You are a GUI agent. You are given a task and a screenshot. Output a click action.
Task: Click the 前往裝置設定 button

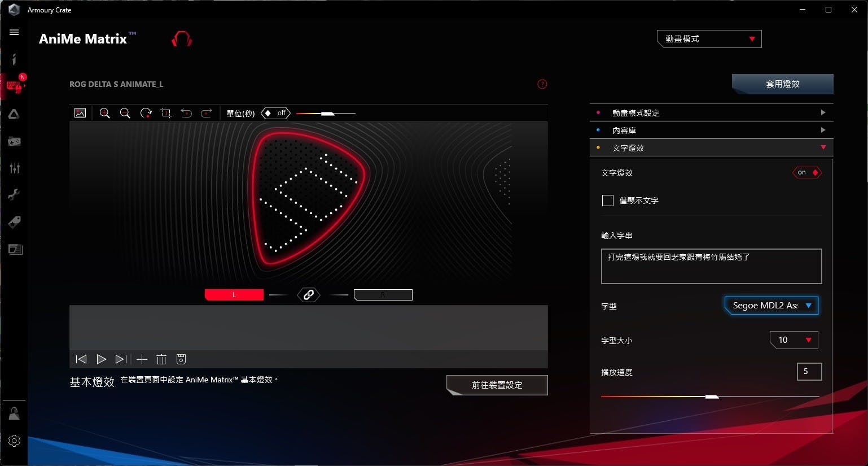pos(497,385)
